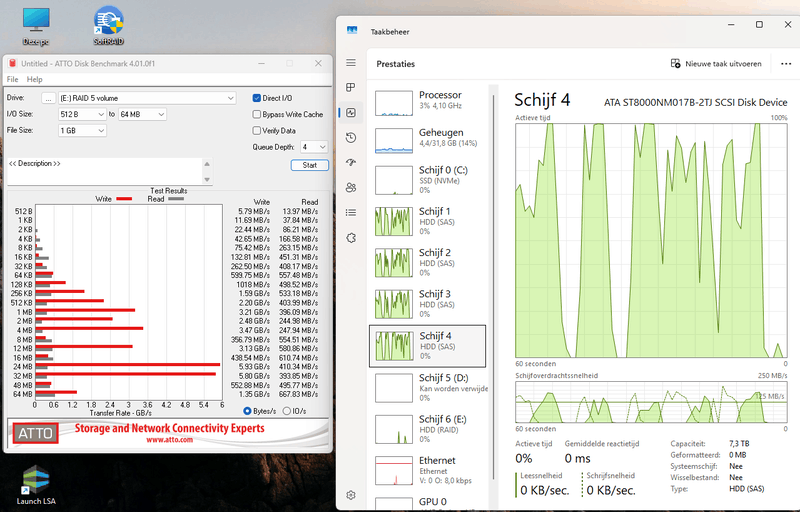The height and width of the screenshot is (512, 800).
Task: Click the 64 MB read result 667.83 MB/s
Action: tap(298, 394)
